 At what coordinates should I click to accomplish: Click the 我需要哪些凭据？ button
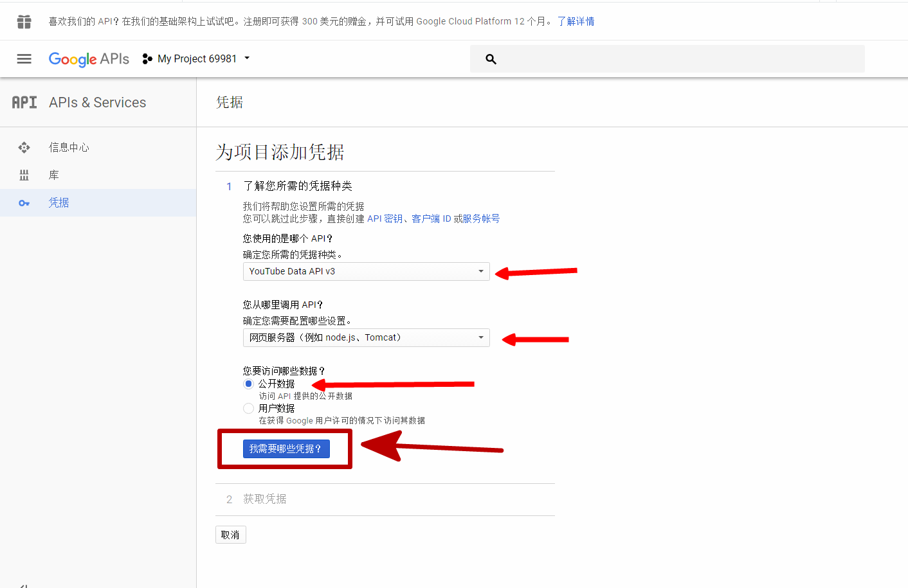[286, 449]
